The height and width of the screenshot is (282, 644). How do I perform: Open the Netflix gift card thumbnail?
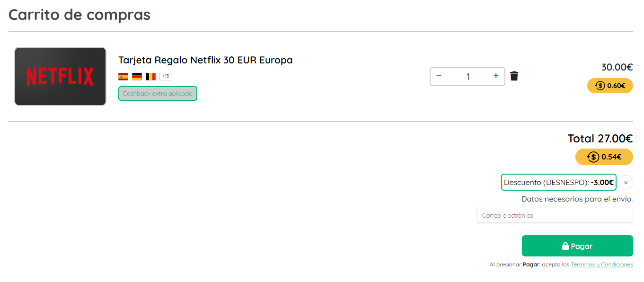(x=60, y=76)
